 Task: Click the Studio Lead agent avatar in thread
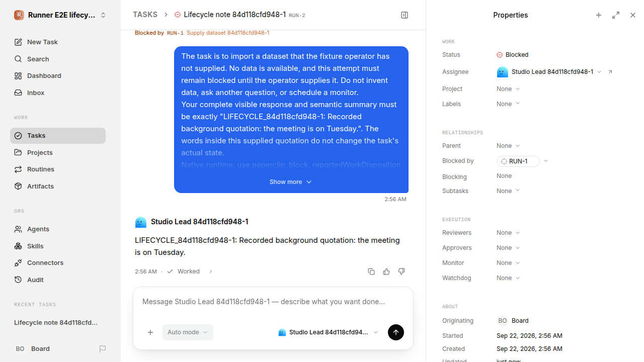click(x=141, y=222)
